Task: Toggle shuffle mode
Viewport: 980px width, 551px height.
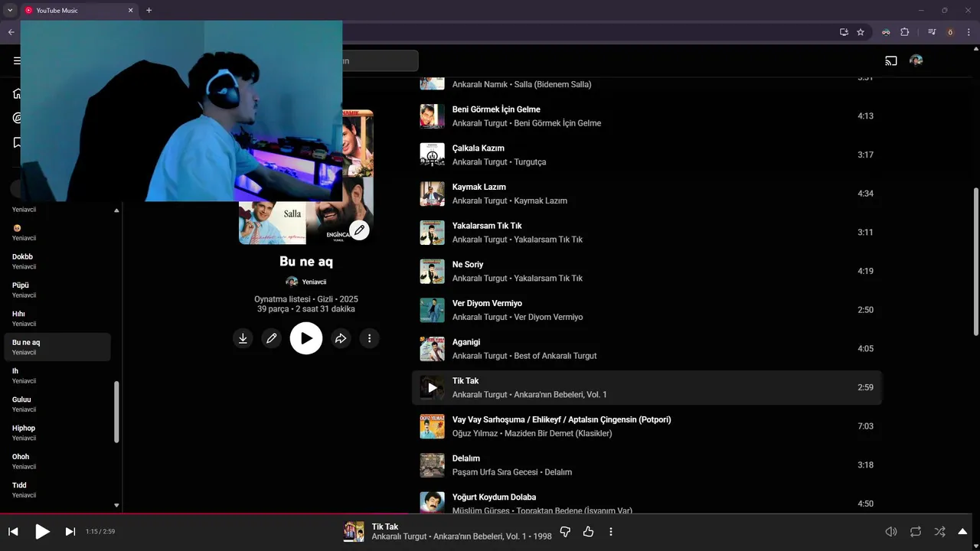Action: click(939, 531)
